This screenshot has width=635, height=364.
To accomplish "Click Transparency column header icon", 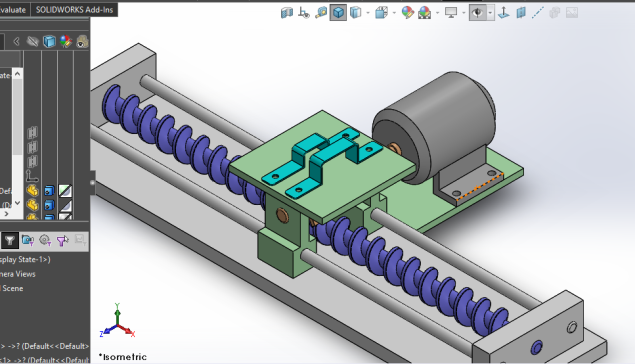I will point(82,41).
